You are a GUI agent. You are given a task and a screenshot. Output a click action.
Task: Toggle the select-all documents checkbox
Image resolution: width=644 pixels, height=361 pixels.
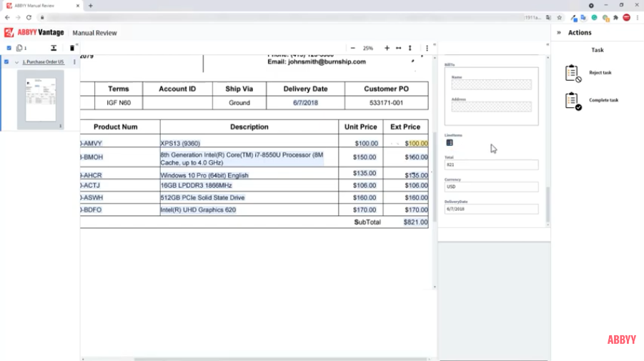click(x=9, y=48)
